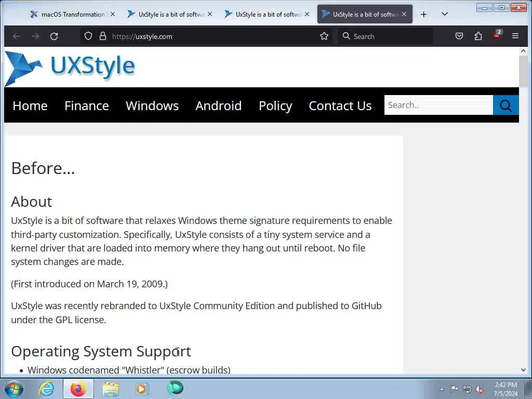
Task: Switch to the third UxStyle tab
Action: click(267, 14)
